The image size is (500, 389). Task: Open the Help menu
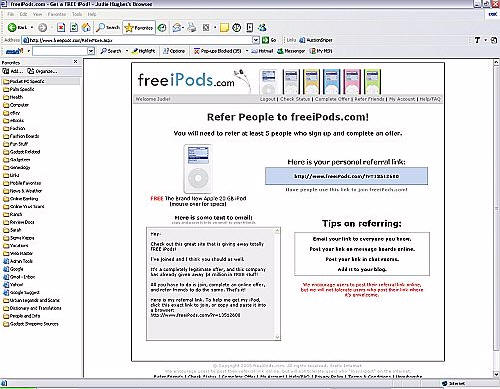tap(92, 14)
